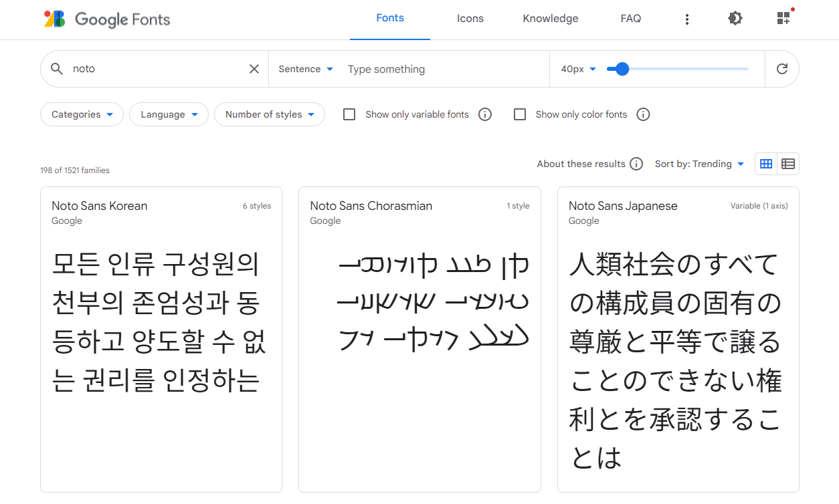
Task: Click the "1 style" label on Noto Sans Chorasmian
Action: pos(518,206)
